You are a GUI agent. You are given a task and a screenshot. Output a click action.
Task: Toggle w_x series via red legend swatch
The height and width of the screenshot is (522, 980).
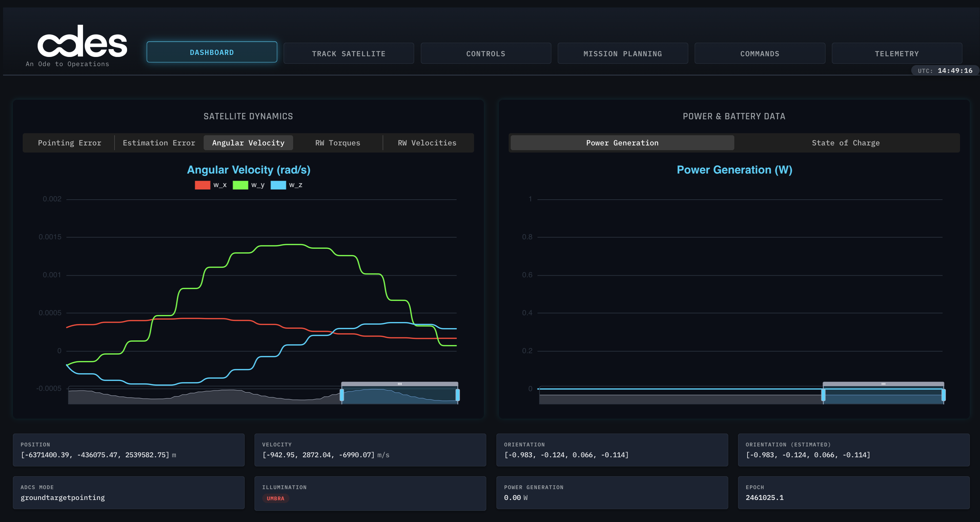(x=202, y=185)
